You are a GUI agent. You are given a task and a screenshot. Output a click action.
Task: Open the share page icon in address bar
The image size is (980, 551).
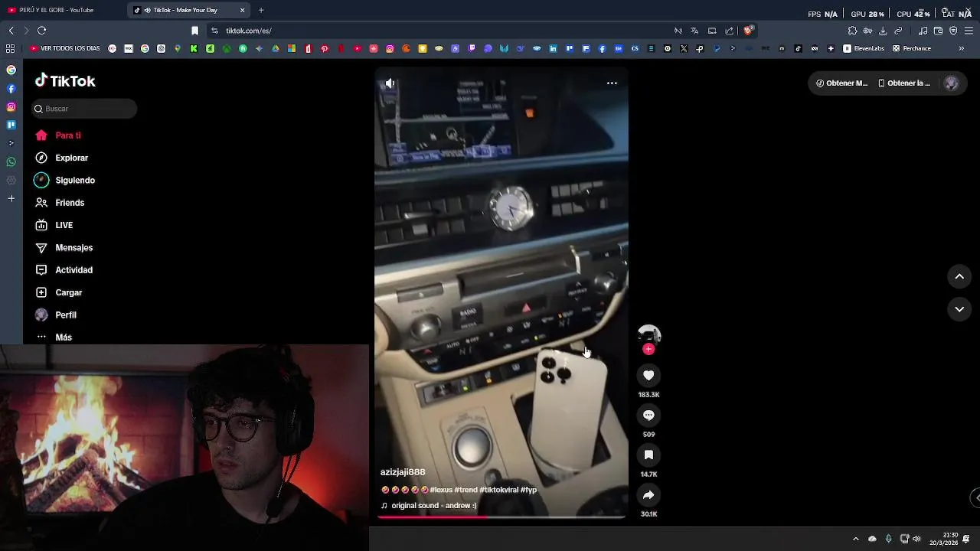click(729, 31)
